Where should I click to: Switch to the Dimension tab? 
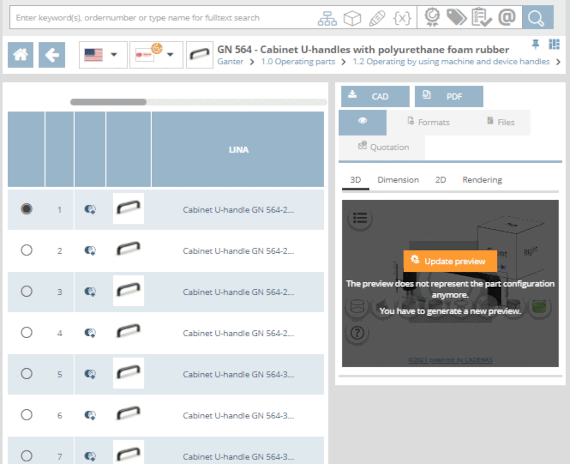pos(398,180)
